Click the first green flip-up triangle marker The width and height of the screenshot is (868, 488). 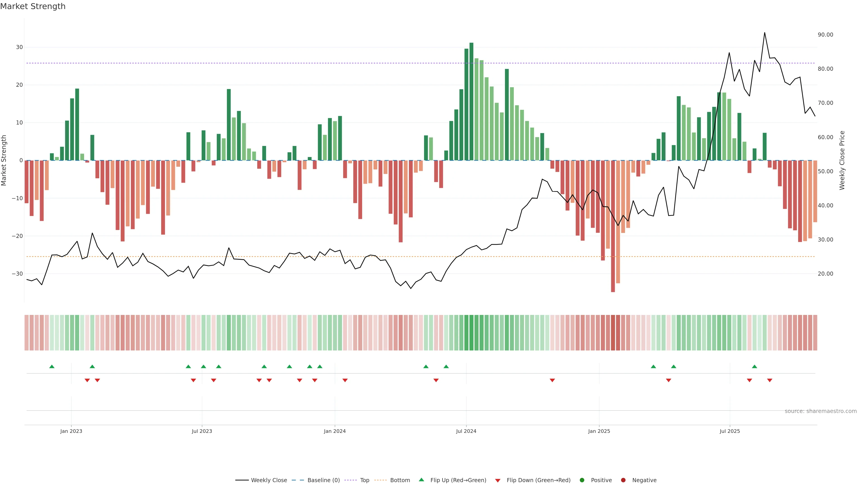tap(52, 366)
